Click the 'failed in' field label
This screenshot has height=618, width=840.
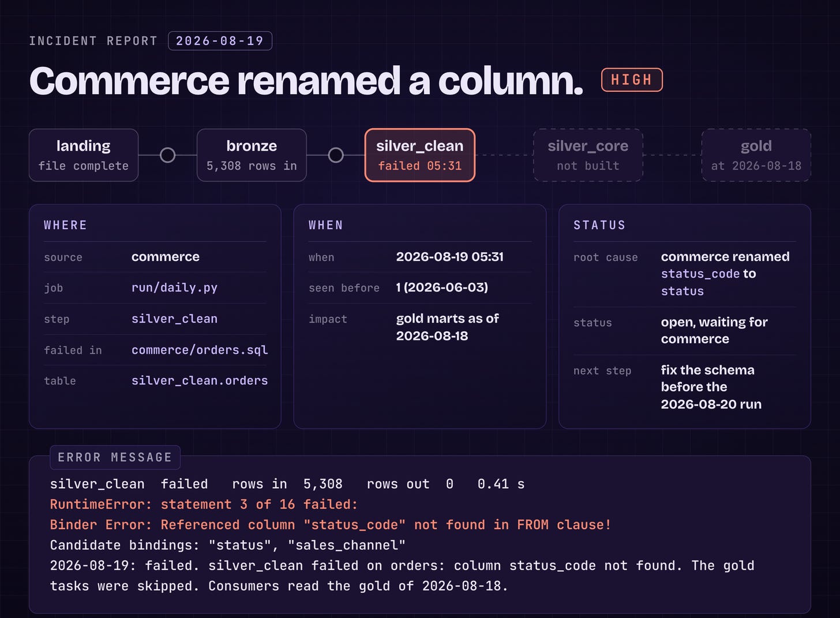click(x=73, y=350)
